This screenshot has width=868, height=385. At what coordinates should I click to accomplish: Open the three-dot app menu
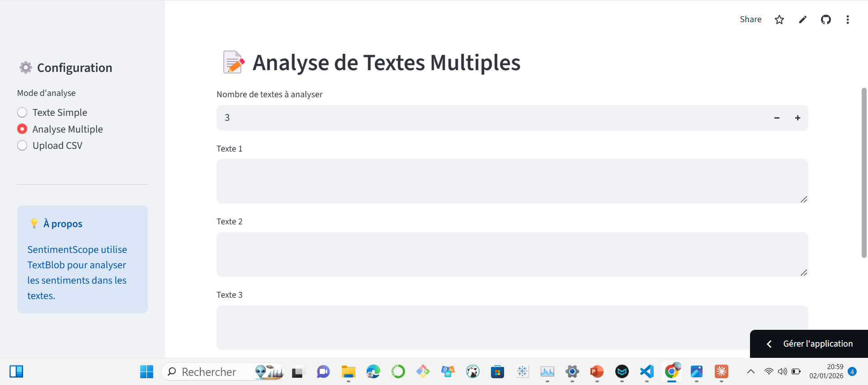847,19
